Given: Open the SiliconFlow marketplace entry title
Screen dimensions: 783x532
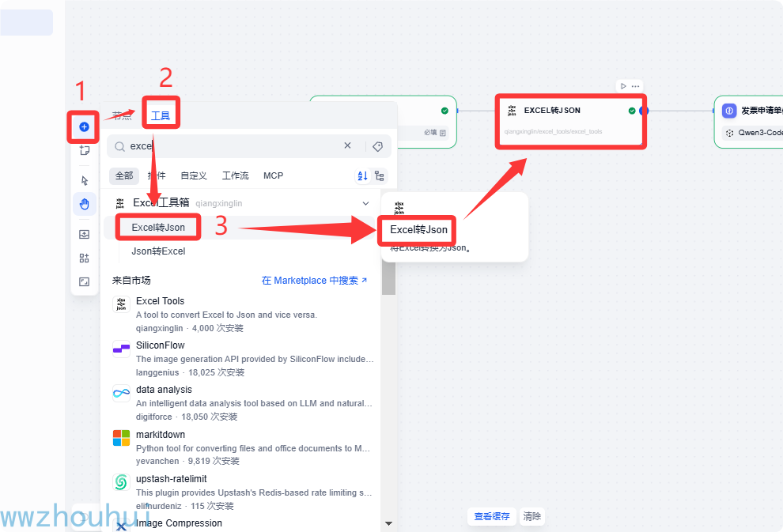Looking at the screenshot, I should [x=161, y=345].
